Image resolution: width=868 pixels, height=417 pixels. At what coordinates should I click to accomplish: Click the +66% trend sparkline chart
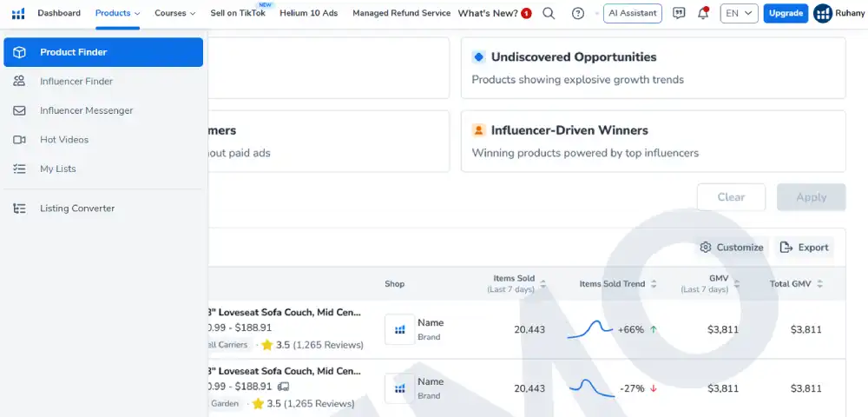point(590,329)
